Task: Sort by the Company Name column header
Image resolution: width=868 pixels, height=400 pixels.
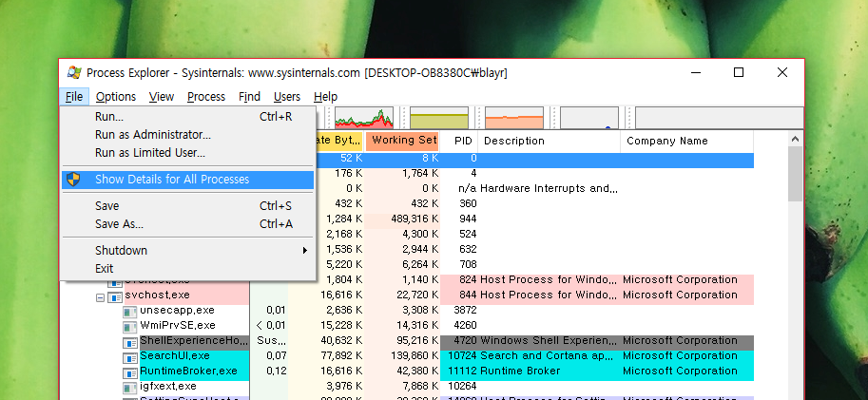Action: [687, 141]
